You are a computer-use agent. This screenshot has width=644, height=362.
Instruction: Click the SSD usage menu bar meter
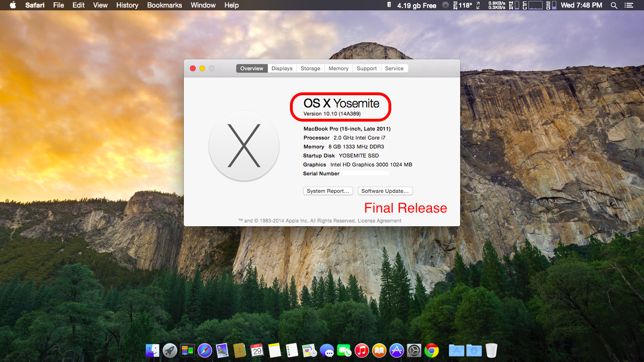click(552, 5)
